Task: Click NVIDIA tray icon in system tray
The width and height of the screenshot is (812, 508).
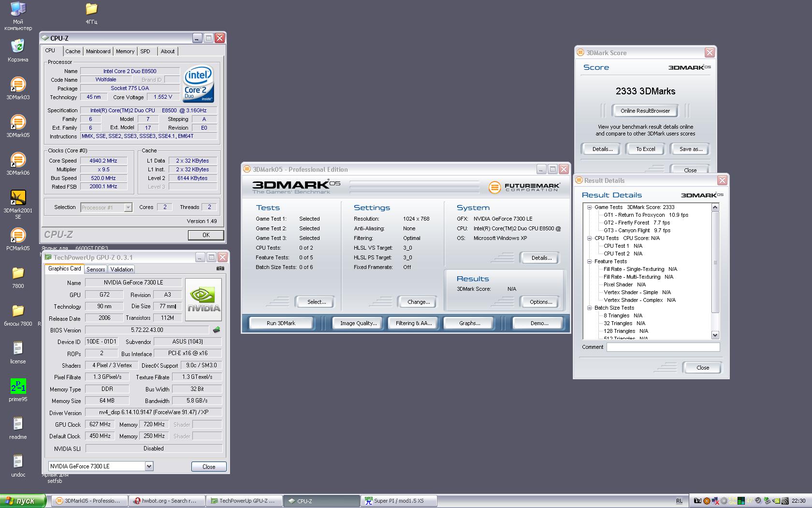Action: pos(777,501)
